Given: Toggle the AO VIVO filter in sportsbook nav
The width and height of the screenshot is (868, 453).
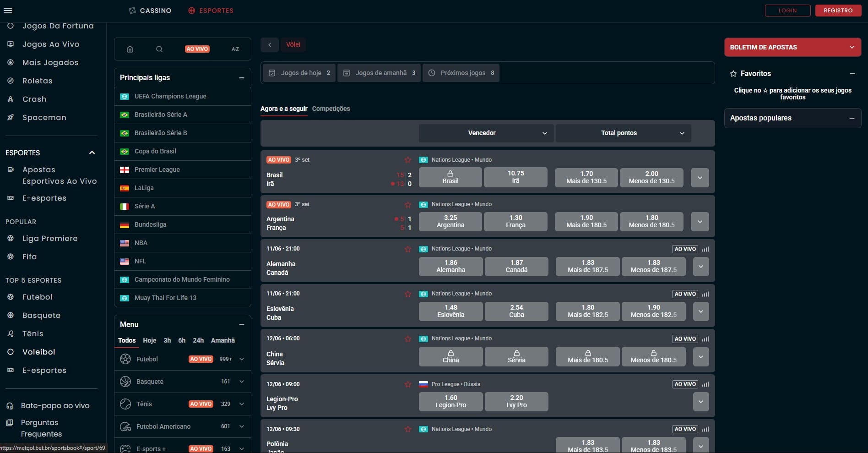Looking at the screenshot, I should click(x=197, y=49).
